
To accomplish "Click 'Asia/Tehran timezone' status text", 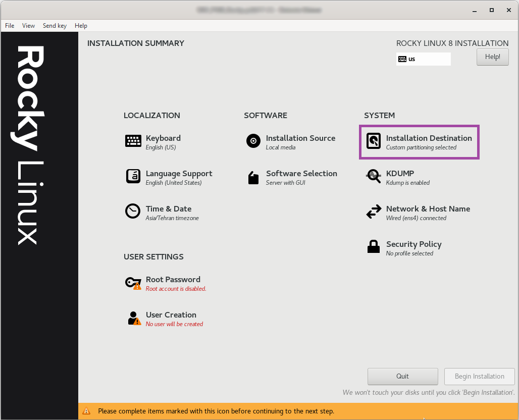I will tap(172, 218).
